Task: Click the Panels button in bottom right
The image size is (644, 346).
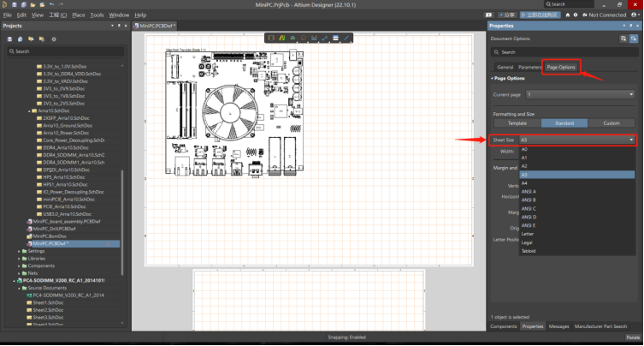Action: click(x=632, y=337)
